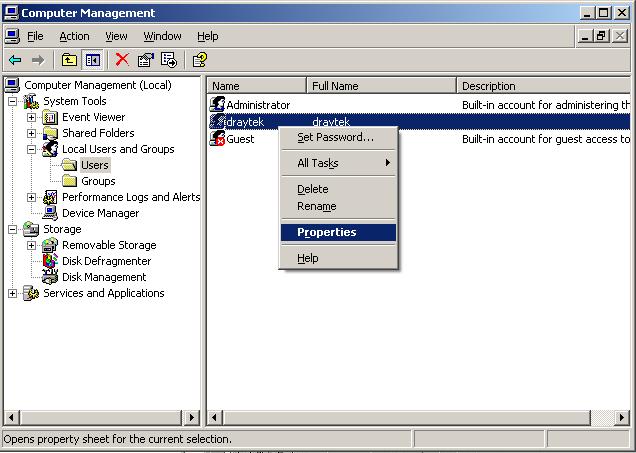Click the Up one level folder icon
636x453 pixels.
click(69, 60)
